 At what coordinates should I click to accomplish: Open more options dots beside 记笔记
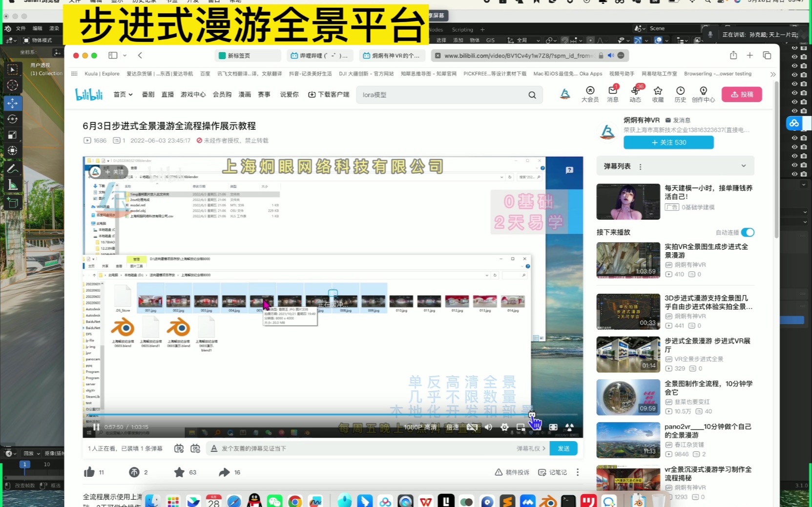[x=577, y=472]
